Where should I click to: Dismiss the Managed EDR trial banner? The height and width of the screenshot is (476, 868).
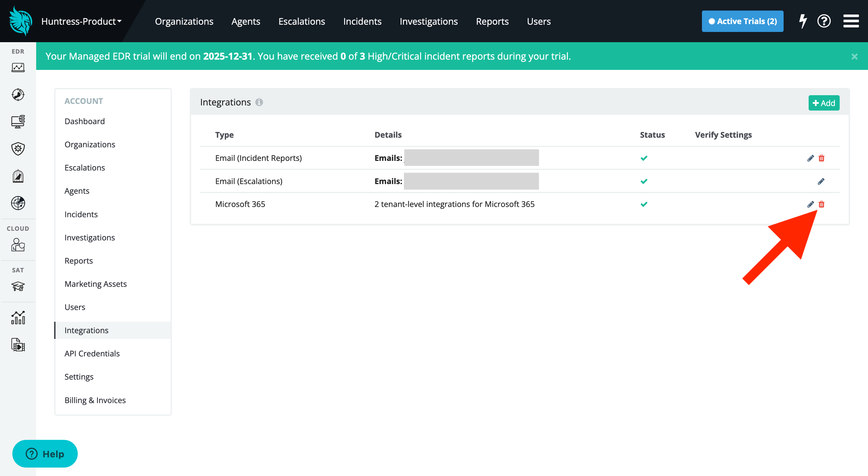click(854, 57)
